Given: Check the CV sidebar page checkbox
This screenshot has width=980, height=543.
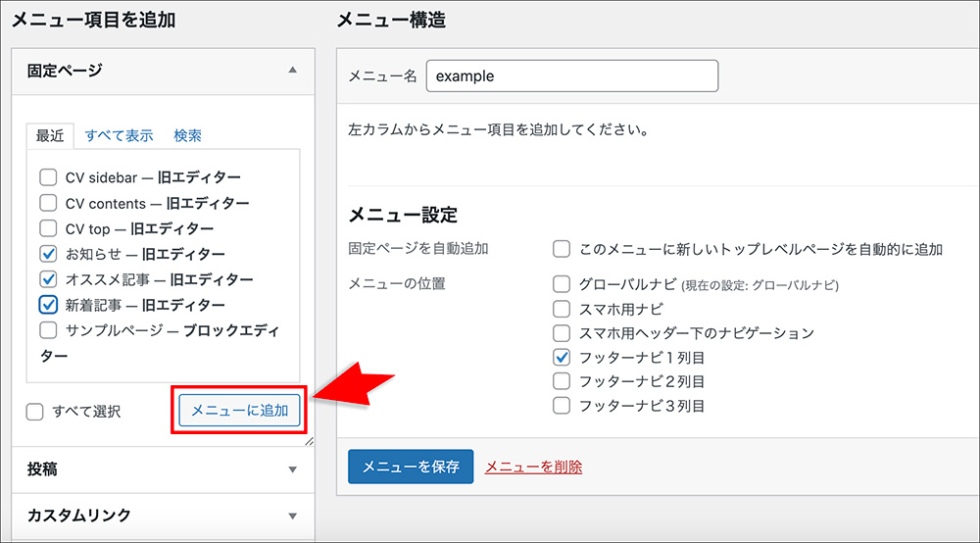Looking at the screenshot, I should (48, 177).
